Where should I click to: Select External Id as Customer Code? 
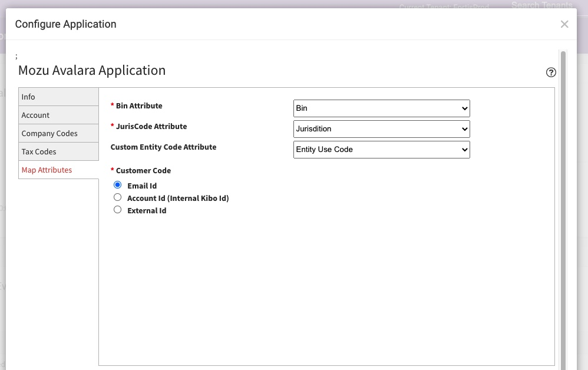[117, 209]
